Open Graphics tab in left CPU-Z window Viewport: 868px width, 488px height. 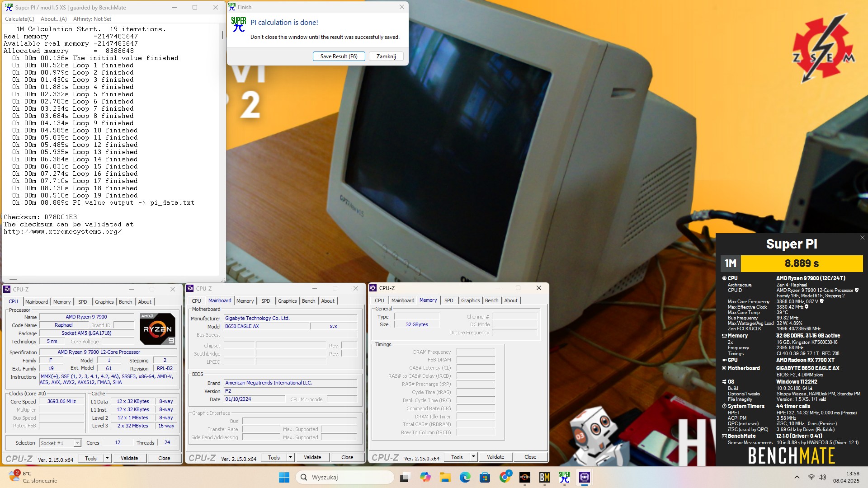click(104, 302)
